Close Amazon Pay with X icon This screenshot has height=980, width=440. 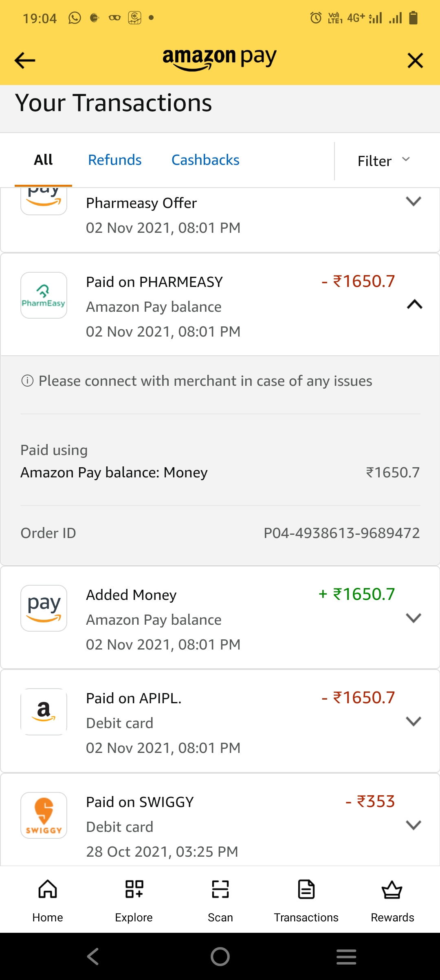415,61
